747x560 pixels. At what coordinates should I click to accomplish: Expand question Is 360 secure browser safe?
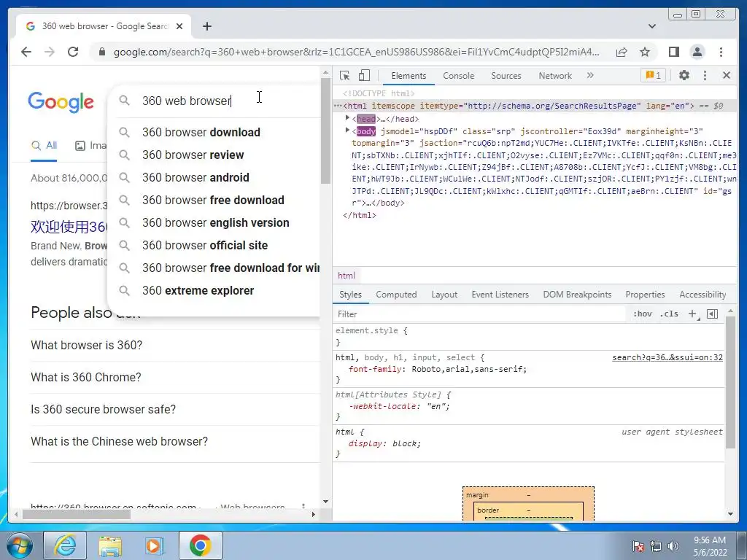[103, 409]
